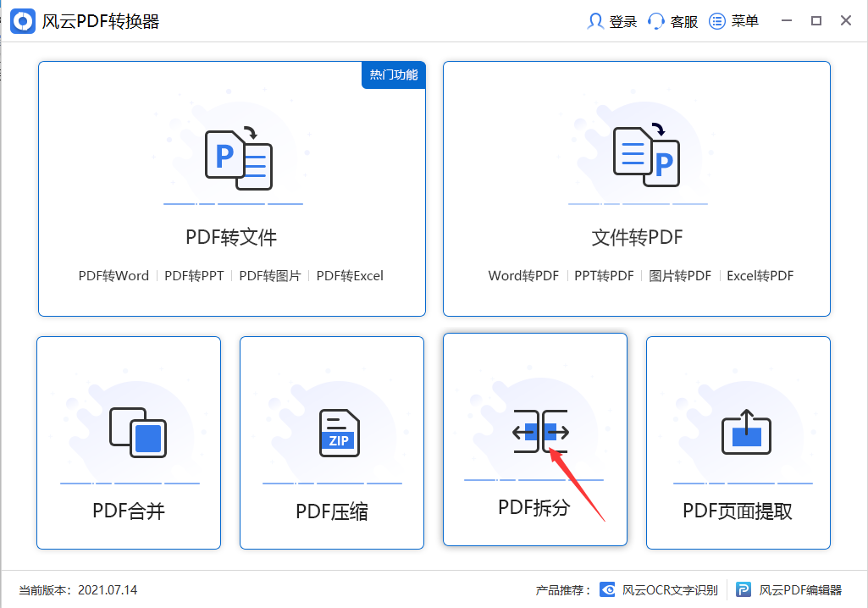Open the 风云PDF编辑器 link
Viewport: 868px width, 608px height.
(x=800, y=590)
